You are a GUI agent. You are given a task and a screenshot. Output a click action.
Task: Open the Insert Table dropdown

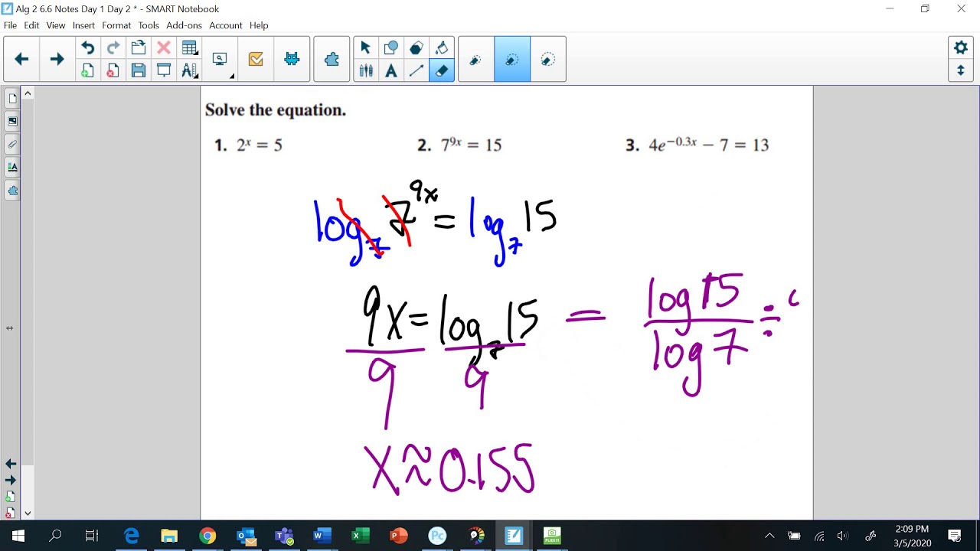point(189,48)
